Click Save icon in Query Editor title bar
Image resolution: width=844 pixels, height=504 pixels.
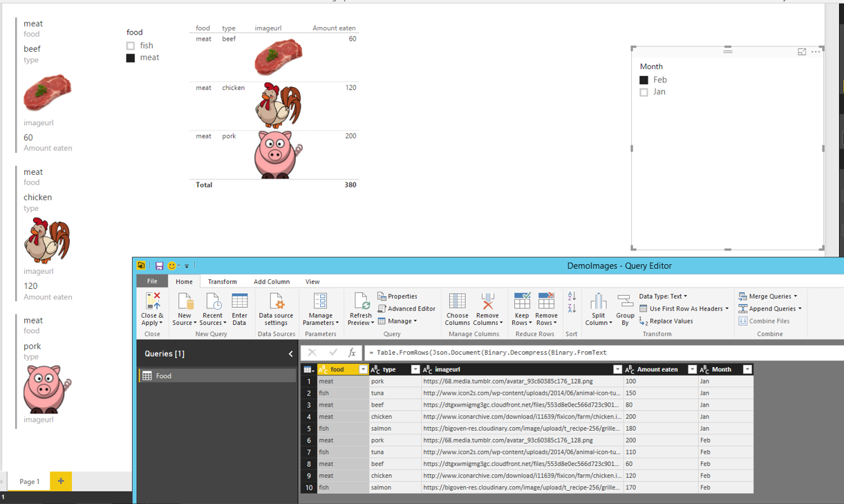point(159,265)
